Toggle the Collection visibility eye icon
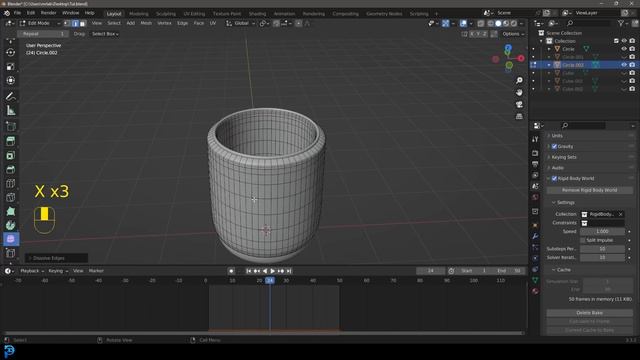Image resolution: width=640 pixels, height=360 pixels. 624,41
